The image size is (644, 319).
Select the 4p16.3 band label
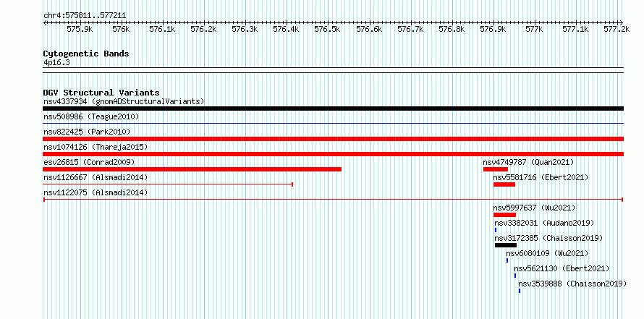[56, 62]
